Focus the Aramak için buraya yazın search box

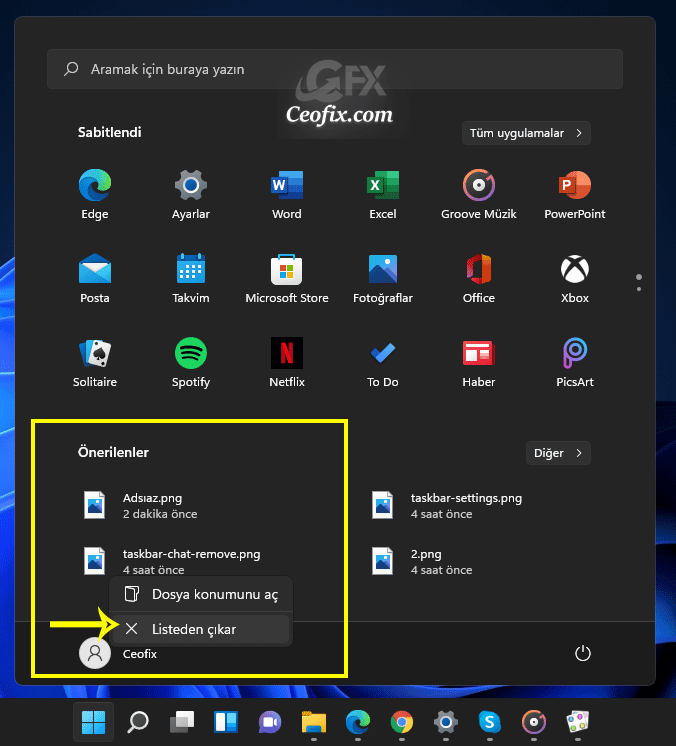[335, 69]
